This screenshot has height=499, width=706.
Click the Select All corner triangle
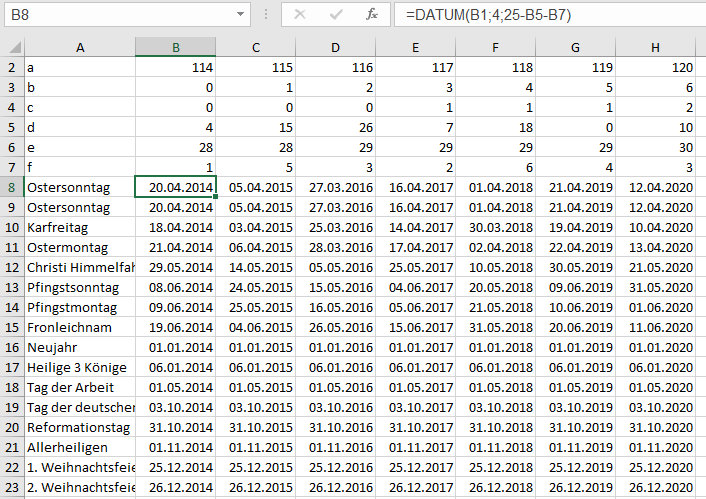[12, 47]
